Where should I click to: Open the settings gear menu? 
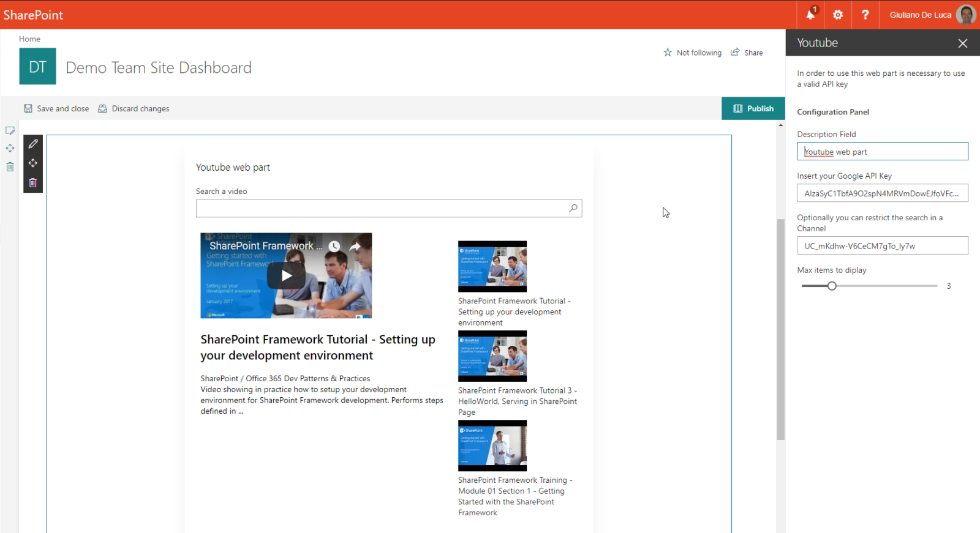pos(838,15)
